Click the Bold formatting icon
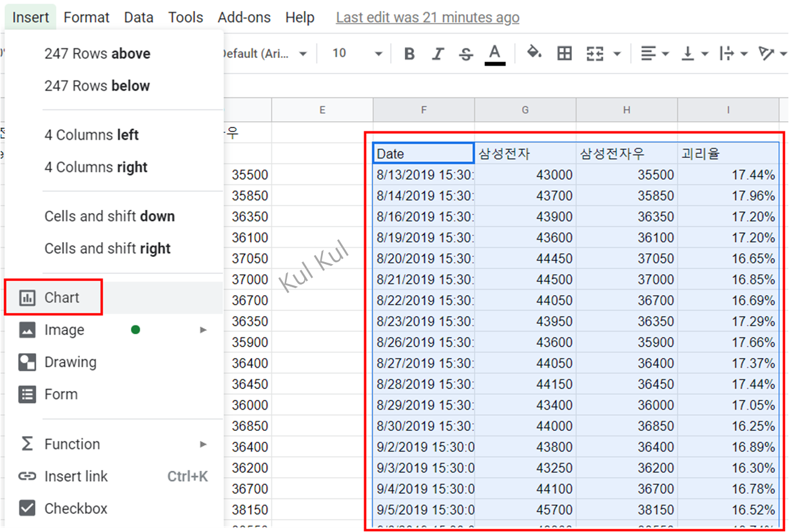Viewport: 789px width, 532px height. point(409,54)
